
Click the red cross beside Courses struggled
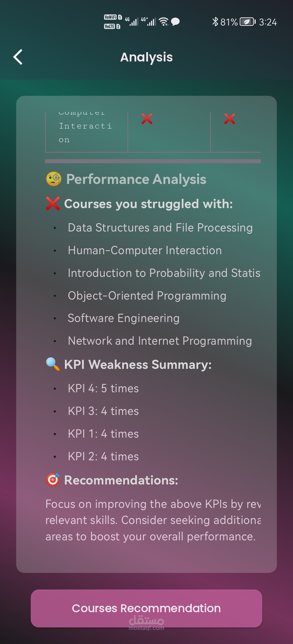point(53,203)
